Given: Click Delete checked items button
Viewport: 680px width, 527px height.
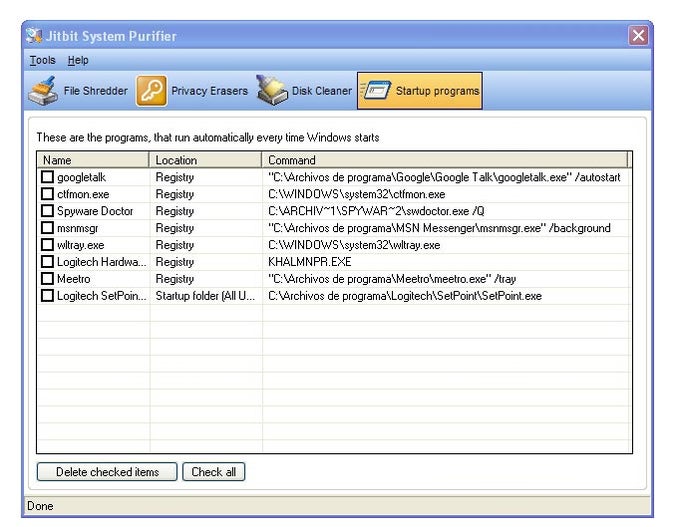Looking at the screenshot, I should click(107, 472).
